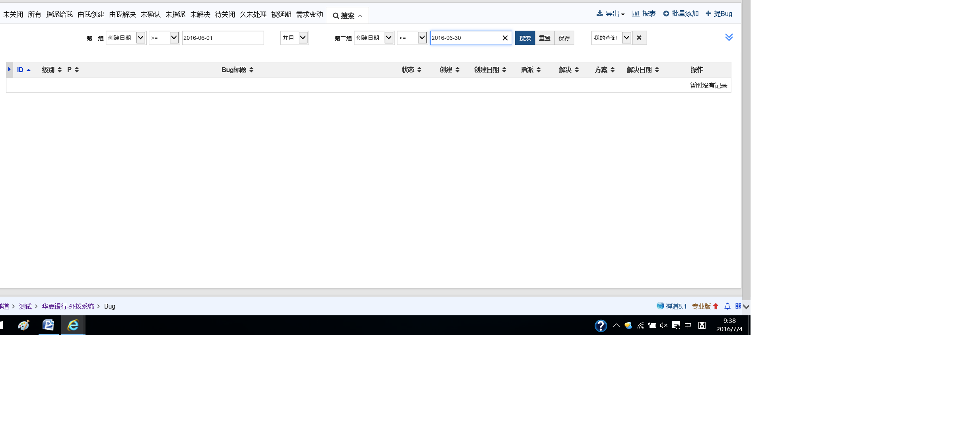Image resolution: width=980 pixels, height=430 pixels.
Task: Switch to the 指派给我 tab
Action: point(59,14)
